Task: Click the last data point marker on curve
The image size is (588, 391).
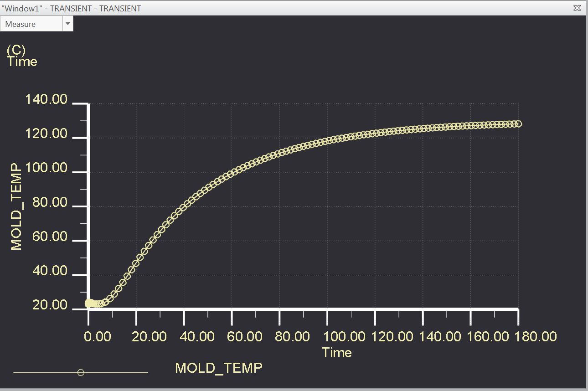Action: pos(518,123)
